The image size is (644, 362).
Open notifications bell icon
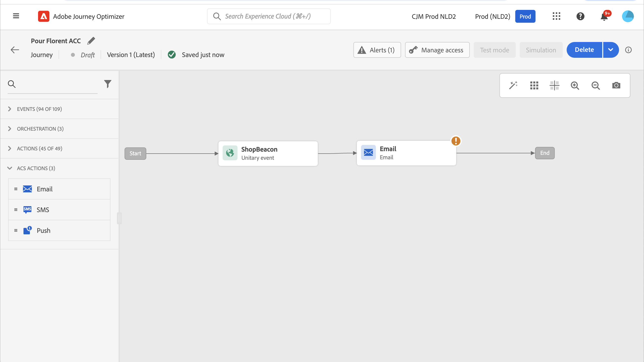[604, 17]
